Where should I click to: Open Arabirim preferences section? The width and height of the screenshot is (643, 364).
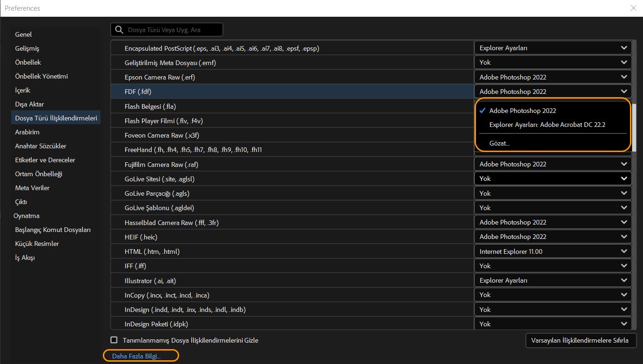(27, 132)
